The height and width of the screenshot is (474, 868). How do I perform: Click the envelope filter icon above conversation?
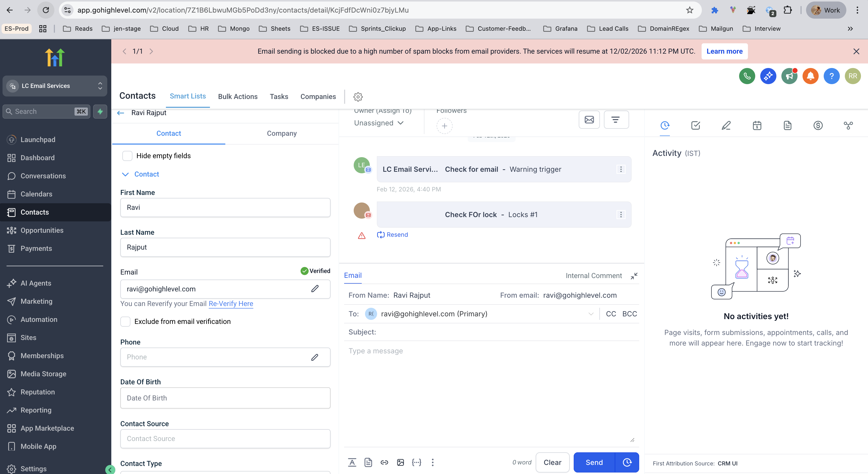click(x=589, y=120)
